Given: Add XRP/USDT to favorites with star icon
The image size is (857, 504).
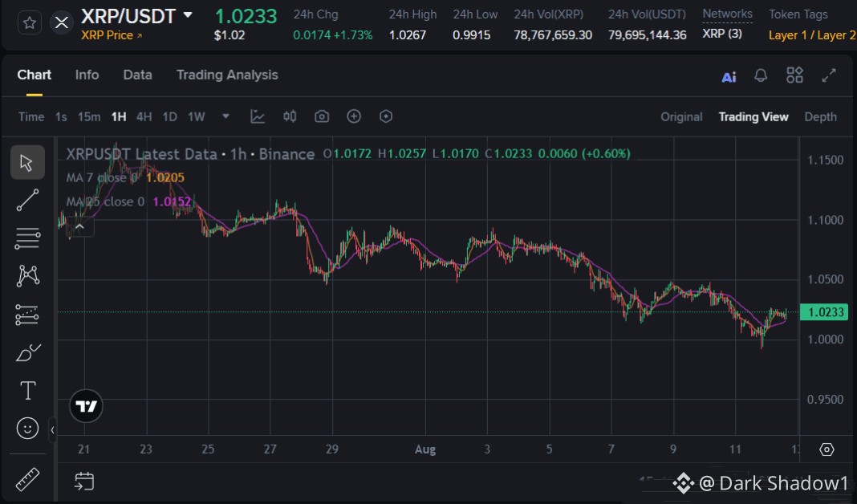Looking at the screenshot, I should pos(30,23).
